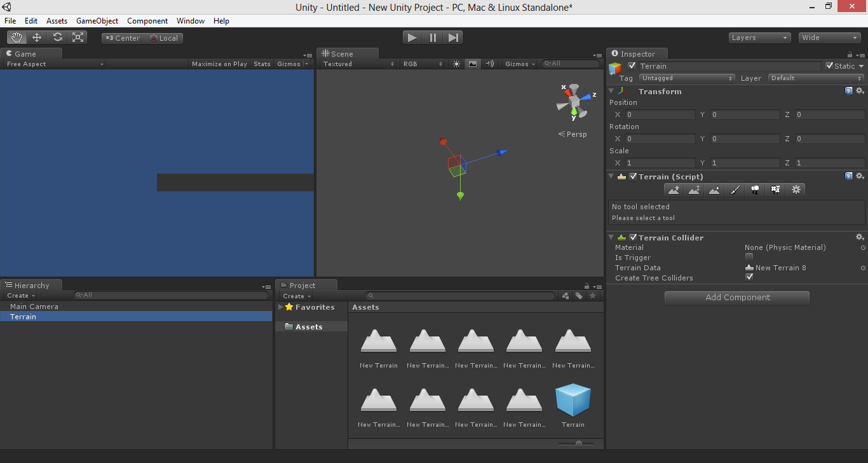This screenshot has width=868, height=463.
Task: Select Paint Height terrain tool
Action: pos(694,190)
